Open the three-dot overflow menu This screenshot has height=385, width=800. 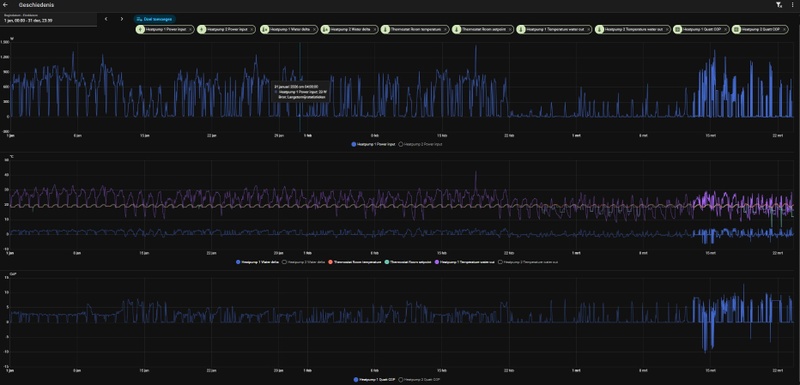click(792, 5)
